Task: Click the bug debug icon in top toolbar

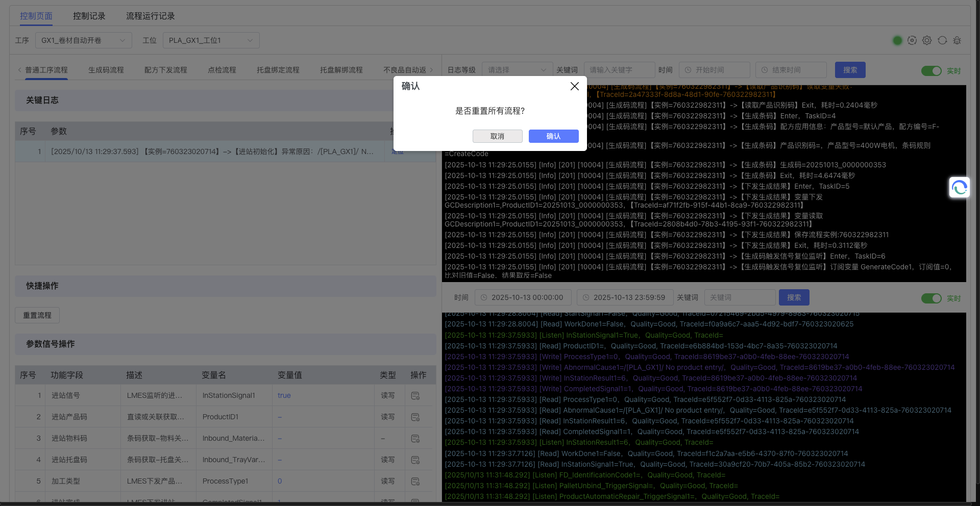Action: click(x=957, y=40)
